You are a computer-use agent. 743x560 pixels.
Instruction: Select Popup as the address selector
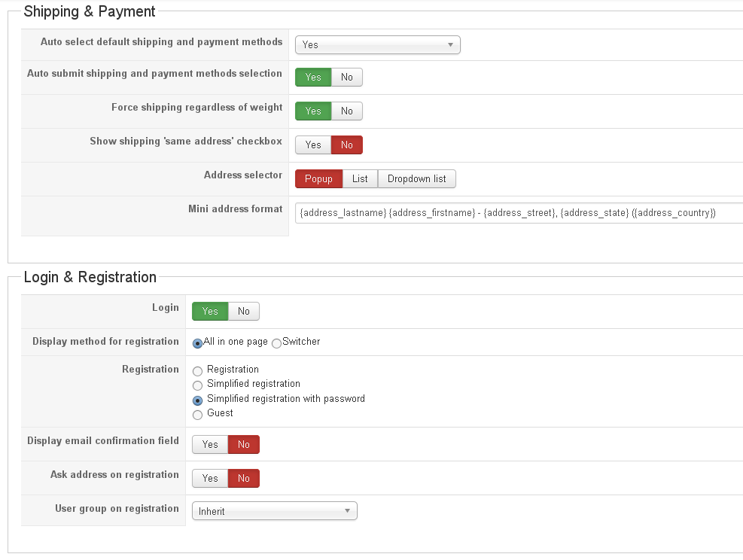click(x=318, y=179)
